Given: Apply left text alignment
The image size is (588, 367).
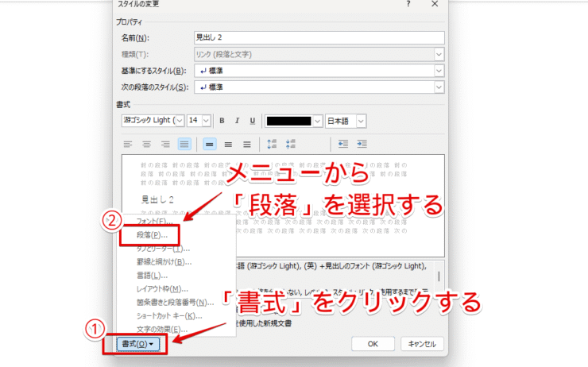Looking at the screenshot, I should point(127,144).
